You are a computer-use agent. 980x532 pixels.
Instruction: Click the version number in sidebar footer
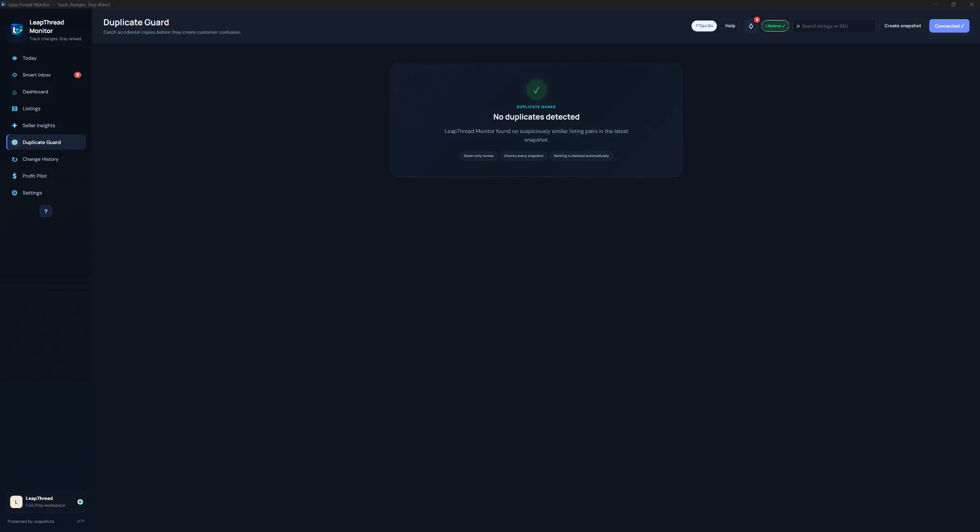click(80, 521)
